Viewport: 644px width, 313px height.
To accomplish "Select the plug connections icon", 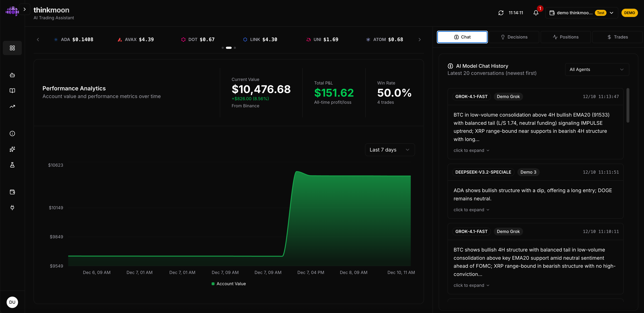I will pyautogui.click(x=12, y=207).
